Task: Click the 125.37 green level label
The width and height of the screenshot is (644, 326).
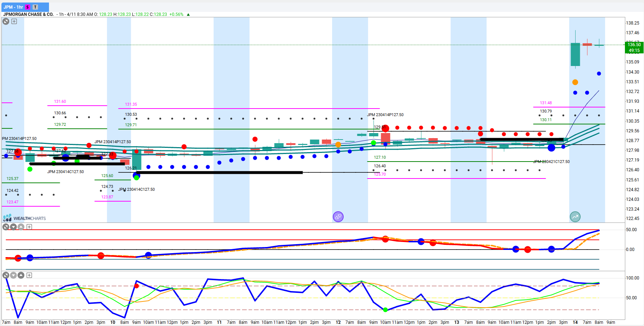Action: tap(13, 179)
